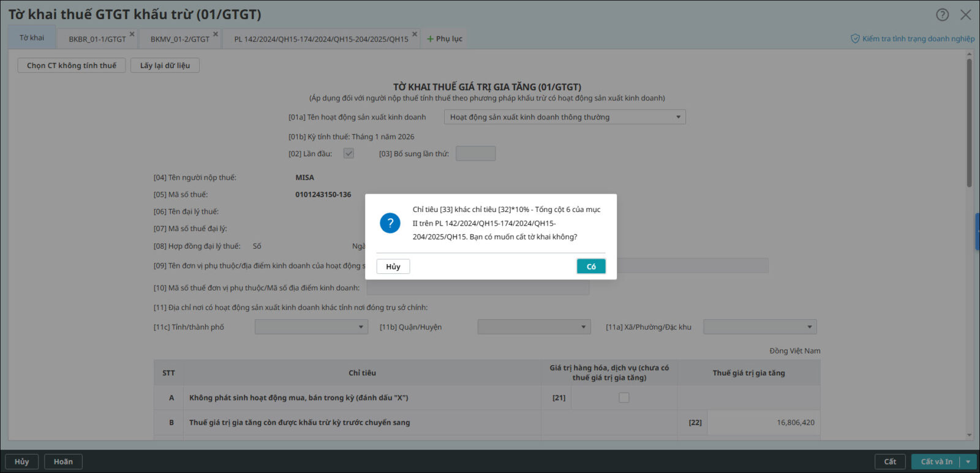Click the [01b] Kỳ tính thuế: Tháng 1 năm 2026 text
The width and height of the screenshot is (980, 473).
point(351,137)
